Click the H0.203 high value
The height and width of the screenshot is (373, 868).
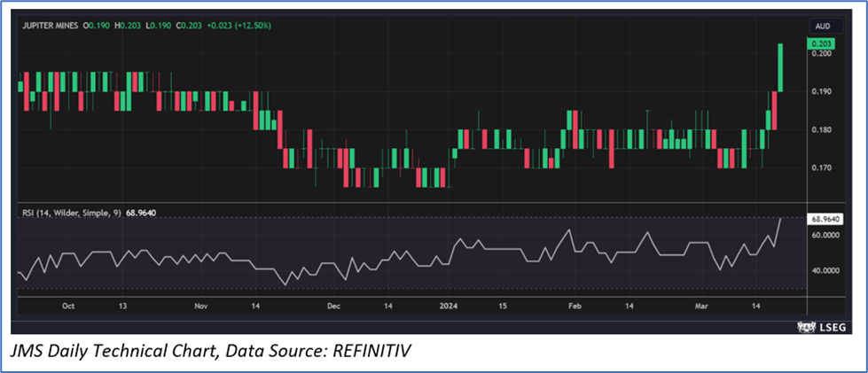128,26
